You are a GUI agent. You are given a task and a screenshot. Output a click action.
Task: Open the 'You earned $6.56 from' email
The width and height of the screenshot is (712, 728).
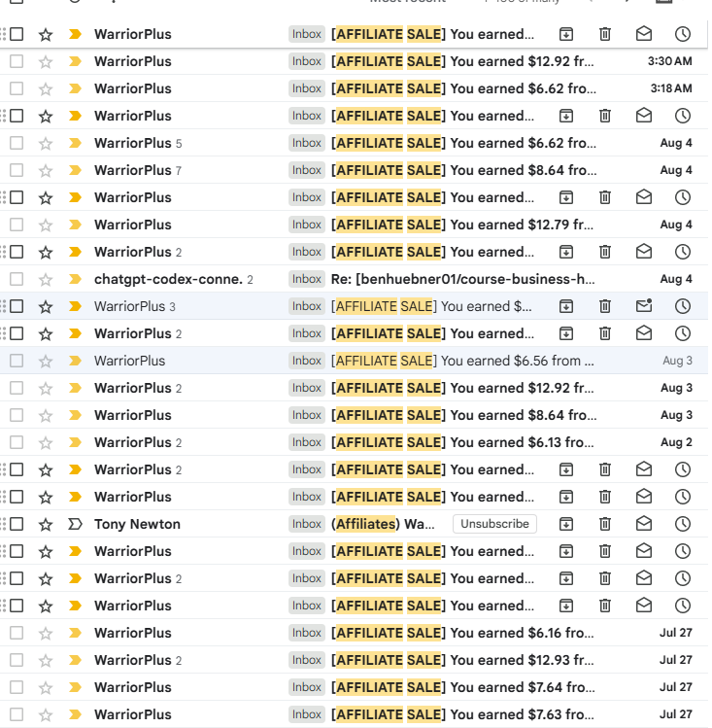tap(462, 361)
